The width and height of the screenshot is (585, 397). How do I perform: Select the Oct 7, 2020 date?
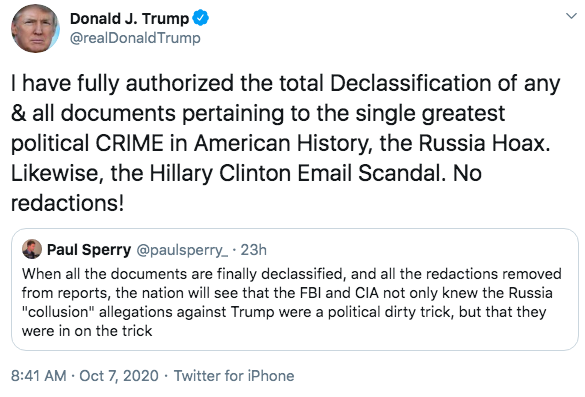point(119,376)
